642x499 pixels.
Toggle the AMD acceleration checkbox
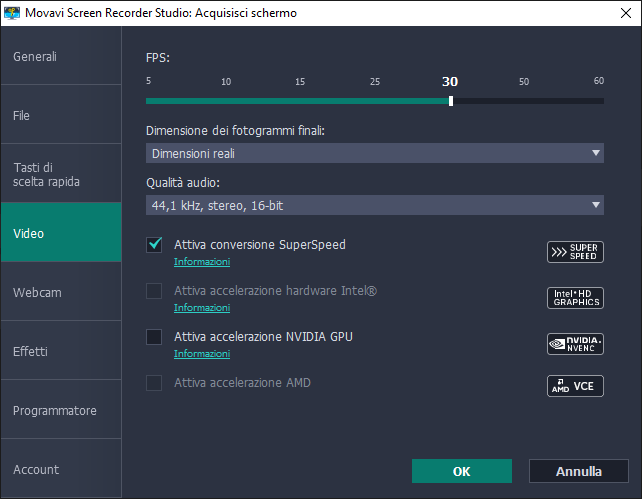click(x=154, y=383)
